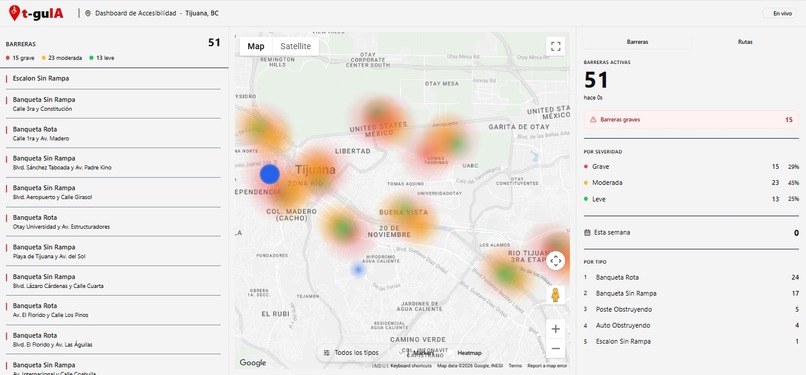Image resolution: width=806 pixels, height=375 pixels.
Task: Zoom in on the map
Action: (x=555, y=329)
